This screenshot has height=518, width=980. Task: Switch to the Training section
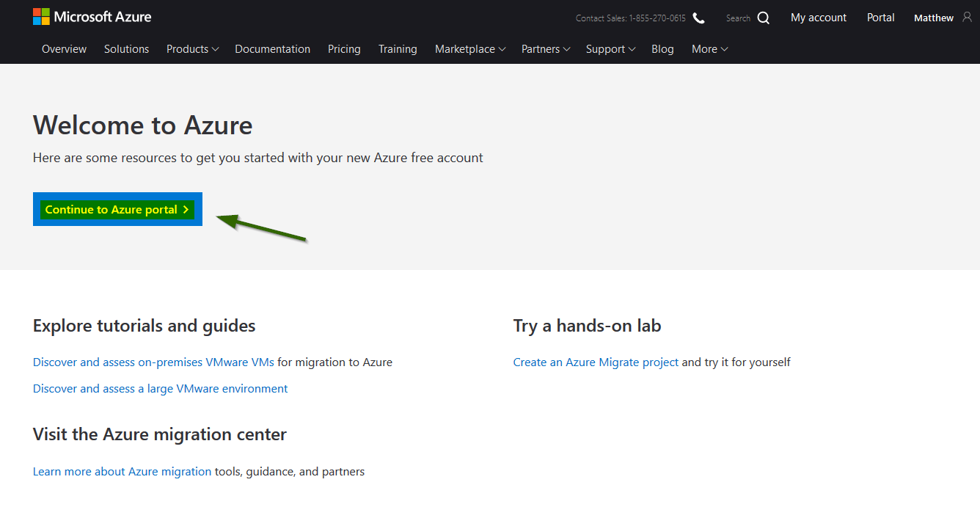coord(398,48)
